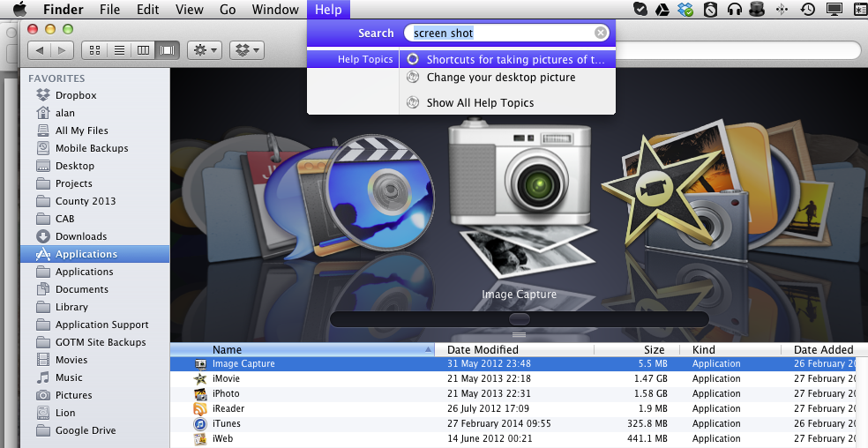Open Google Drive in sidebar
This screenshot has width=868, height=448.
point(95,431)
